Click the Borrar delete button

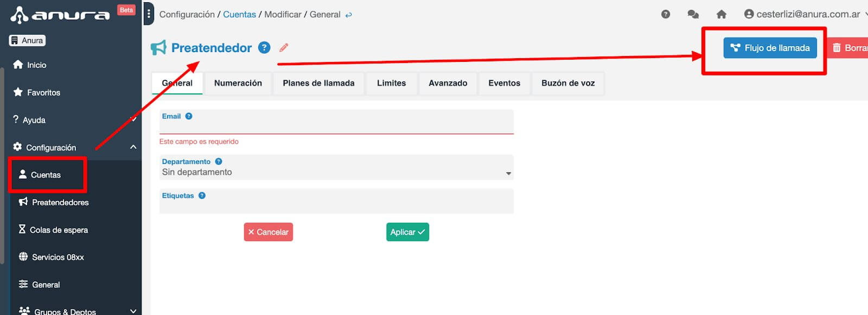pyautogui.click(x=847, y=48)
